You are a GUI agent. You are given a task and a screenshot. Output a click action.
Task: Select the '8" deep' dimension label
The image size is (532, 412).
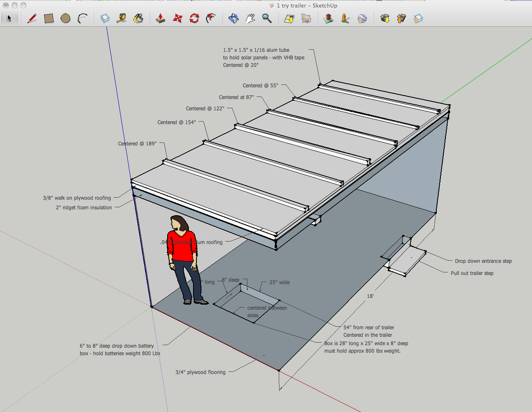pos(231,280)
